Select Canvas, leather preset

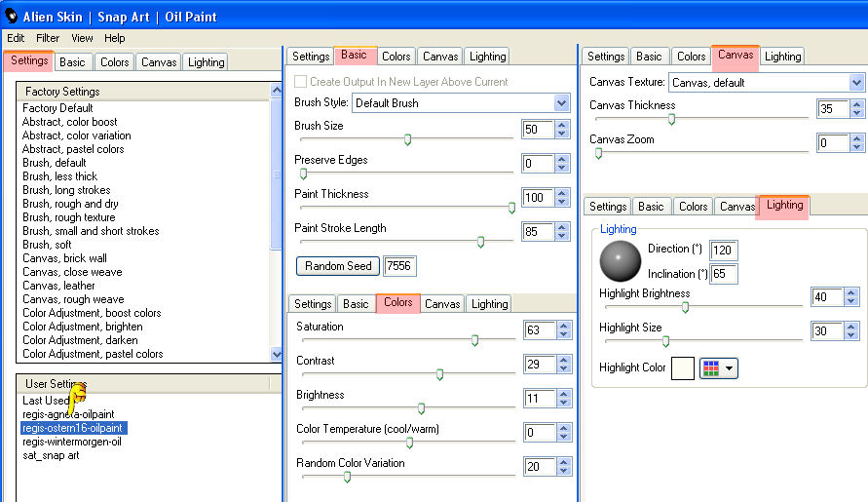click(58, 286)
